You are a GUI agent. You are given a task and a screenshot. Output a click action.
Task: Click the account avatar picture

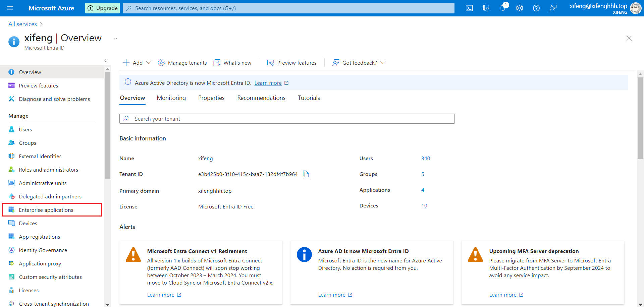[635, 8]
